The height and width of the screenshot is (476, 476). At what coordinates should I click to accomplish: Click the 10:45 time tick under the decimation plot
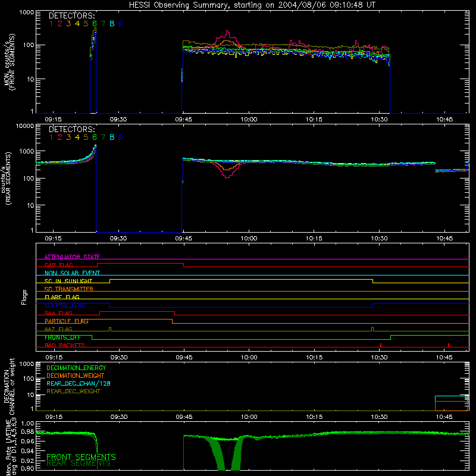(x=444, y=417)
